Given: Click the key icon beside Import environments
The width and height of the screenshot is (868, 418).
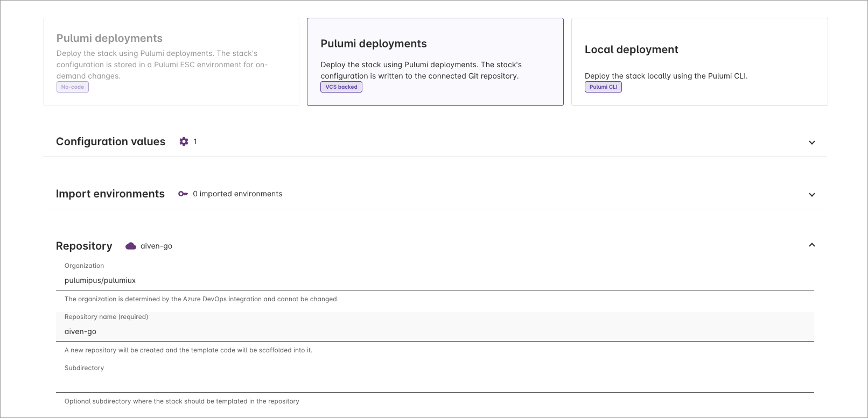Looking at the screenshot, I should coord(183,194).
